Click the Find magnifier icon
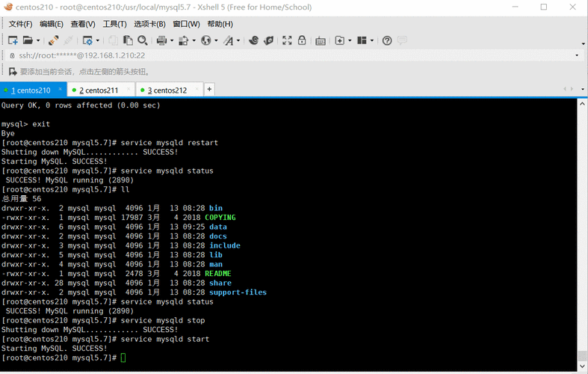This screenshot has height=374, width=588. (143, 40)
